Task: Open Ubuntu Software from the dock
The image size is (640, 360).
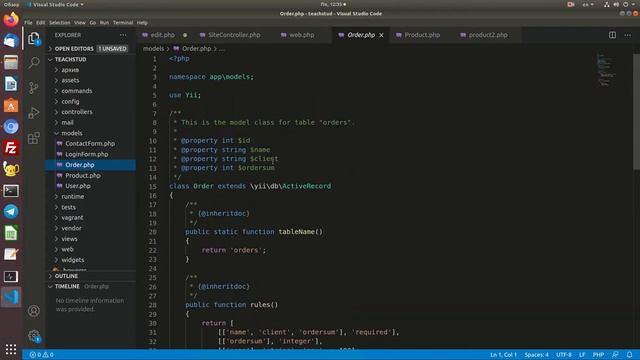Action: (11, 105)
